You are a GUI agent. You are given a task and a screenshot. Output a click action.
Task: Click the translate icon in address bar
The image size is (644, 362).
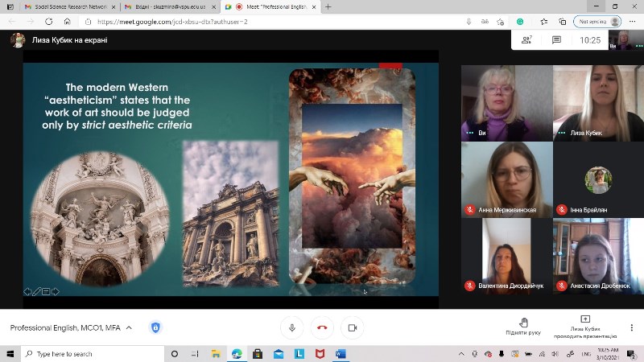click(485, 22)
